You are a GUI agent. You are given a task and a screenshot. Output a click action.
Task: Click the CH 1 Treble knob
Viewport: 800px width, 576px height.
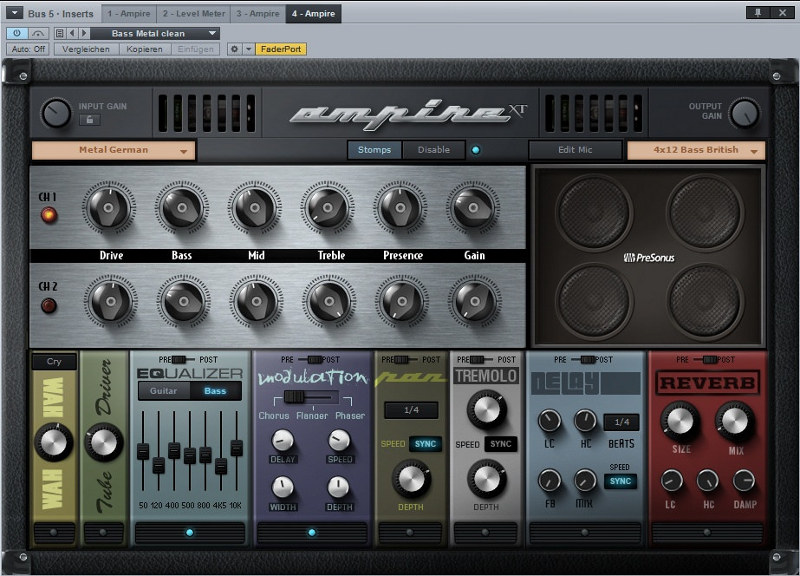(328, 208)
